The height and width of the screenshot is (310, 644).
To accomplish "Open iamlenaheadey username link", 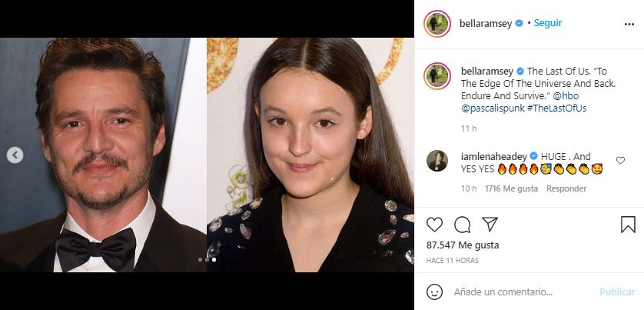I will click(x=493, y=155).
